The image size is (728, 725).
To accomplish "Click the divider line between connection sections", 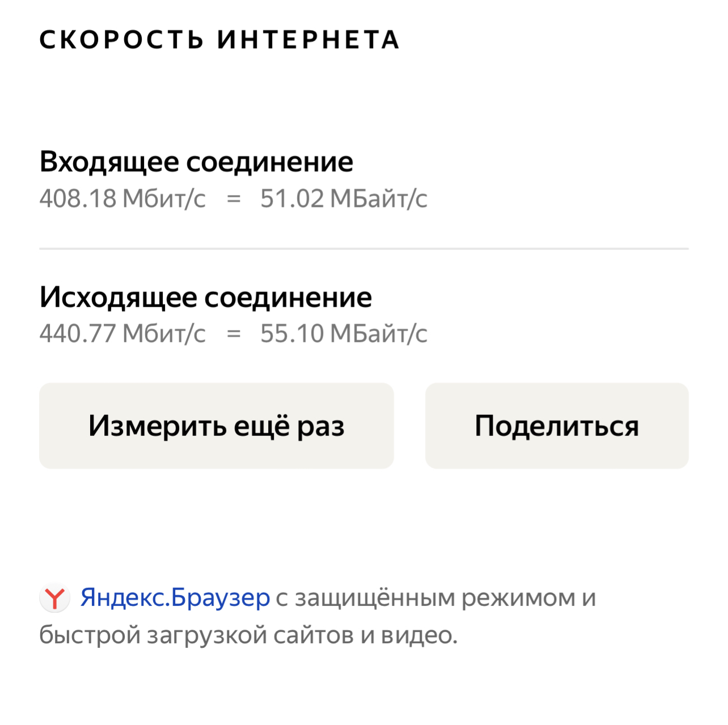I will tap(363, 248).
